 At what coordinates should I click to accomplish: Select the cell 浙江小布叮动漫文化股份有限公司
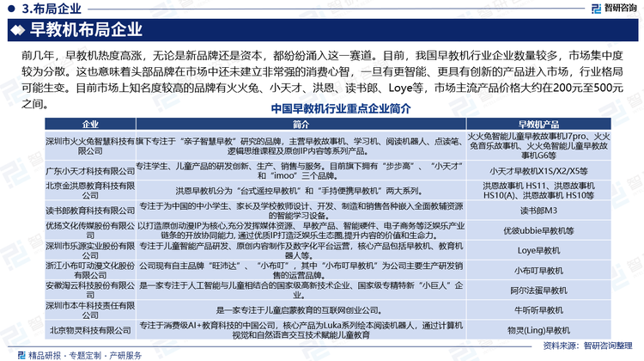coord(90,270)
